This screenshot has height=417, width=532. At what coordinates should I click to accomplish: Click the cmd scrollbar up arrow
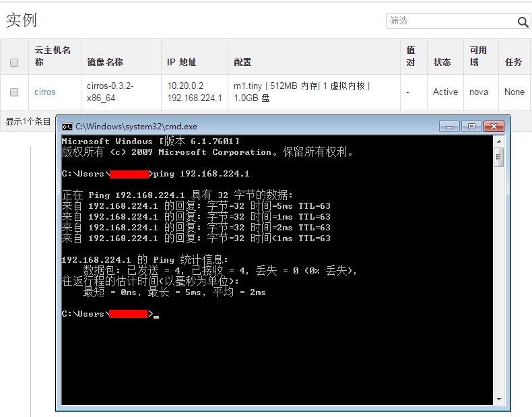pos(499,141)
